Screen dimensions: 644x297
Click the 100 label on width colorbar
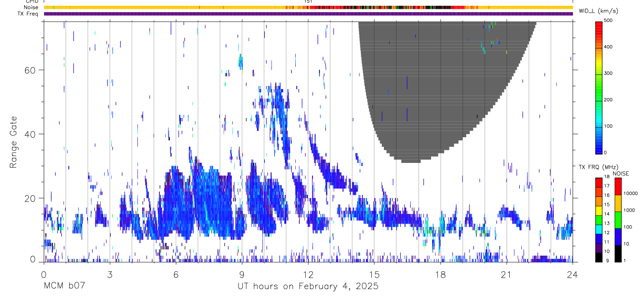pos(609,126)
